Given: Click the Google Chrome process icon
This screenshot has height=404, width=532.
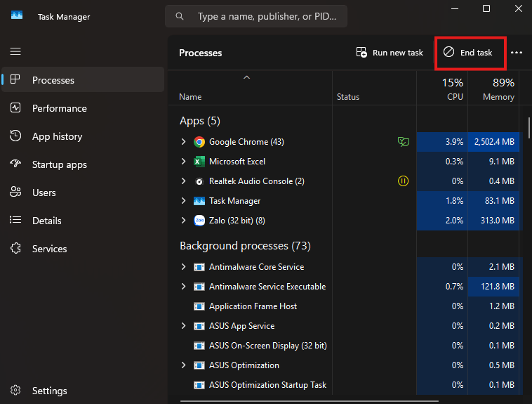Looking at the screenshot, I should pos(199,142).
